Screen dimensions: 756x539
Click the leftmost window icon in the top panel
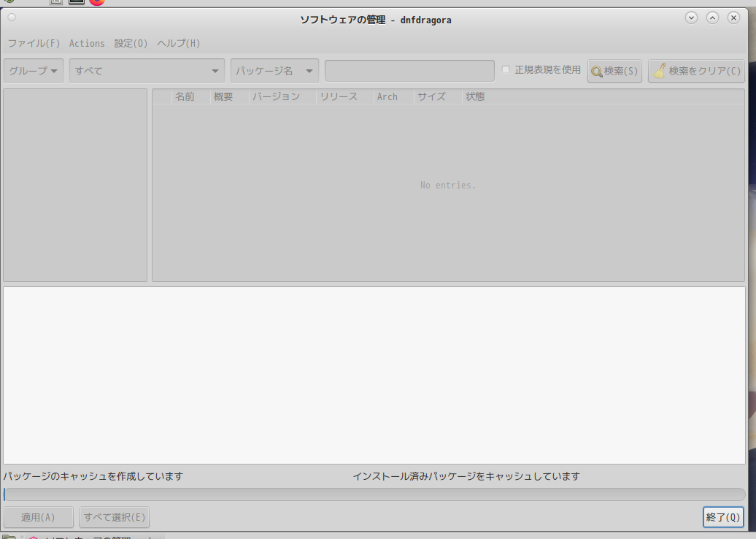[x=56, y=2]
